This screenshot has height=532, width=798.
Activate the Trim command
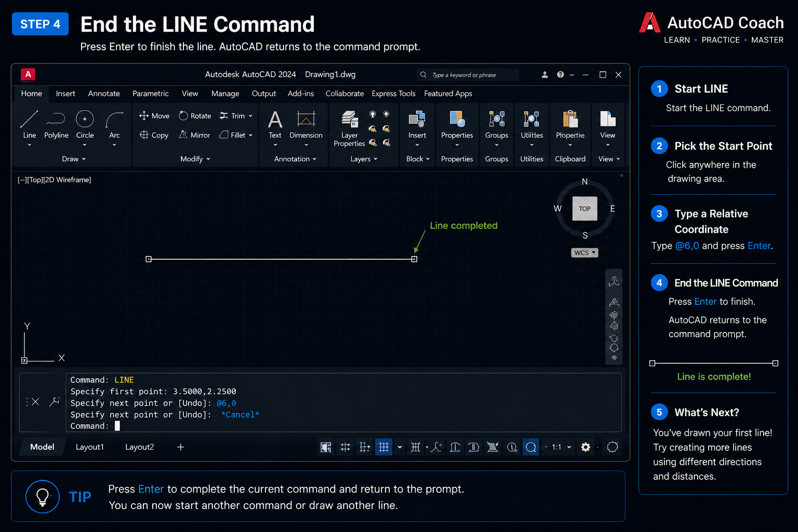click(x=232, y=116)
